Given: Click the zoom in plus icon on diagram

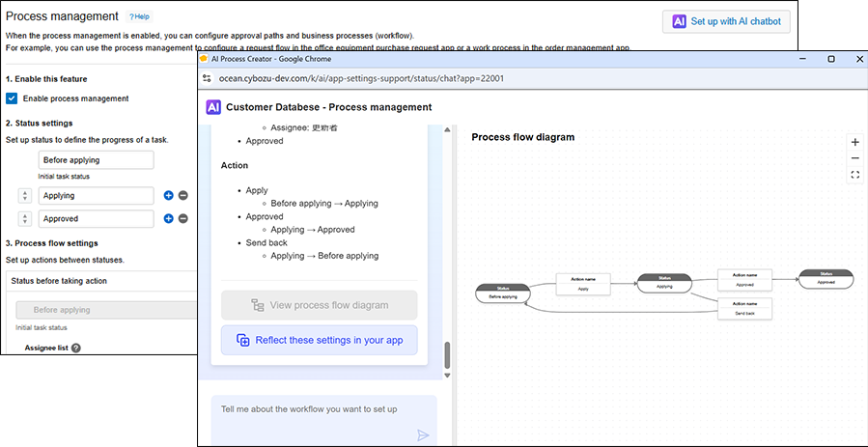Looking at the screenshot, I should pos(854,142).
